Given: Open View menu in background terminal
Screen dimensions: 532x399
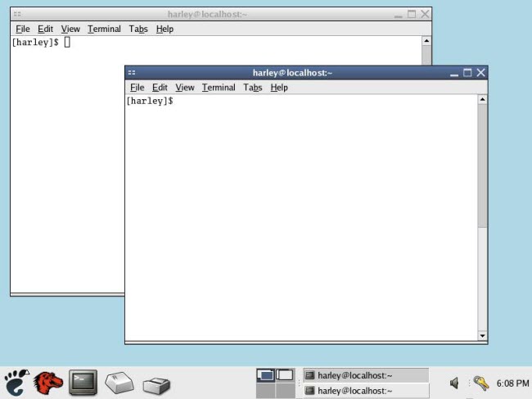Looking at the screenshot, I should [x=70, y=29].
